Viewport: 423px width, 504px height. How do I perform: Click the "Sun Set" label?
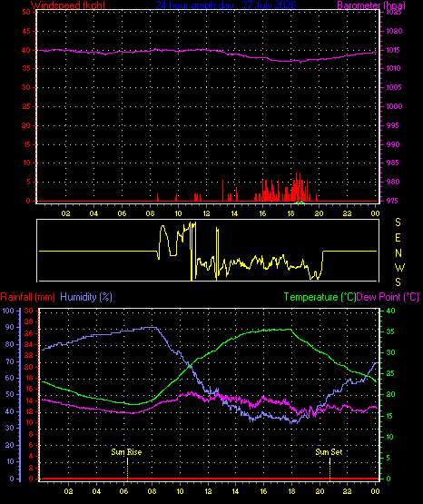pos(329,452)
